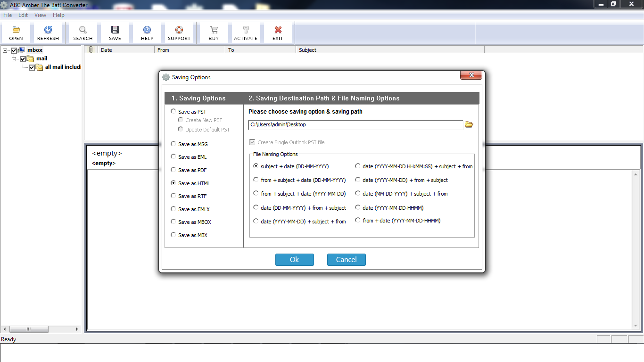Collapse the mail tree node
Viewport: 644px width, 362px height.
(14, 59)
